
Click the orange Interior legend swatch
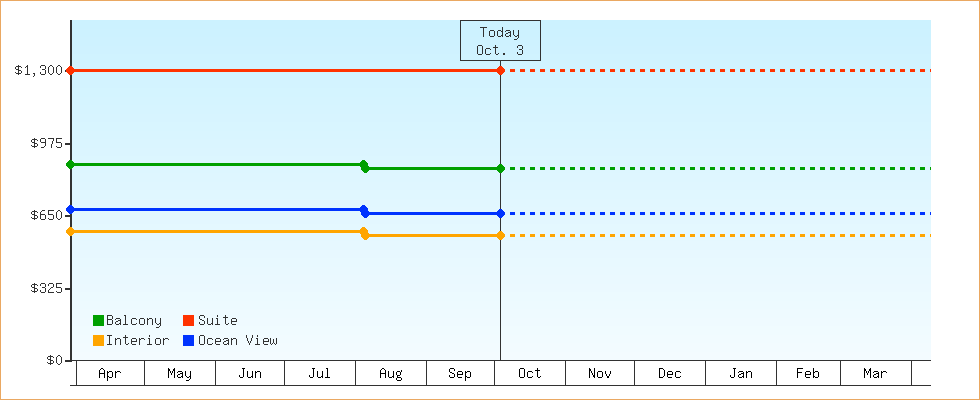tap(98, 341)
